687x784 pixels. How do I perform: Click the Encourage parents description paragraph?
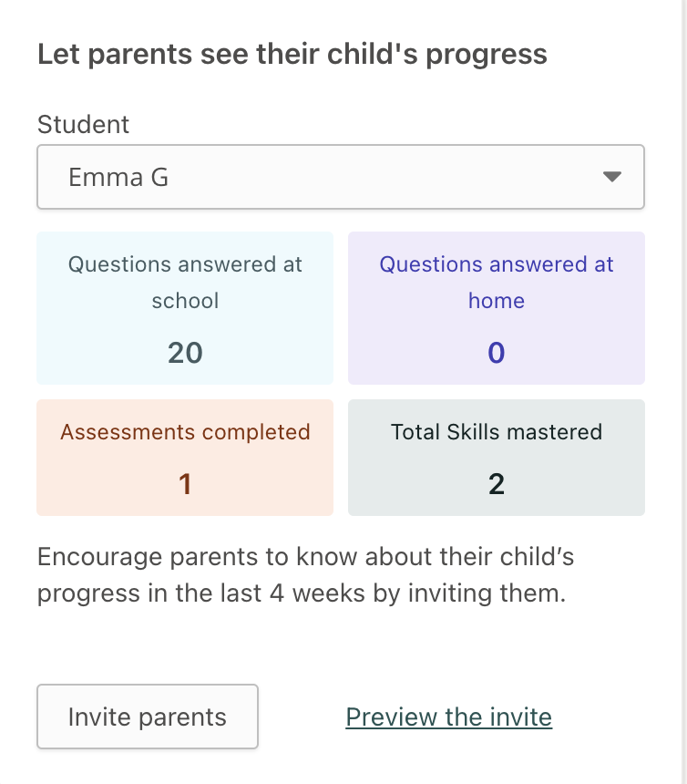pos(306,575)
